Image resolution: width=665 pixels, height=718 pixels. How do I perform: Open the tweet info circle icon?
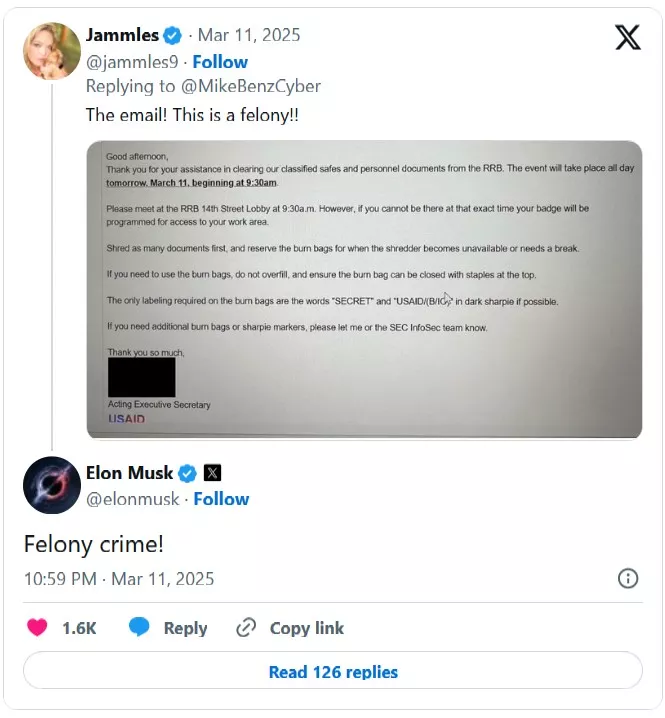click(x=628, y=578)
